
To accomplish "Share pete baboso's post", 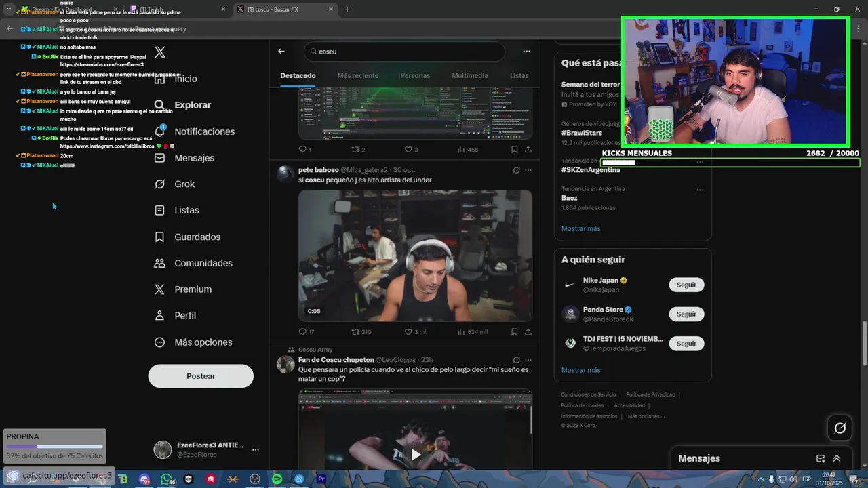I will [x=528, y=332].
